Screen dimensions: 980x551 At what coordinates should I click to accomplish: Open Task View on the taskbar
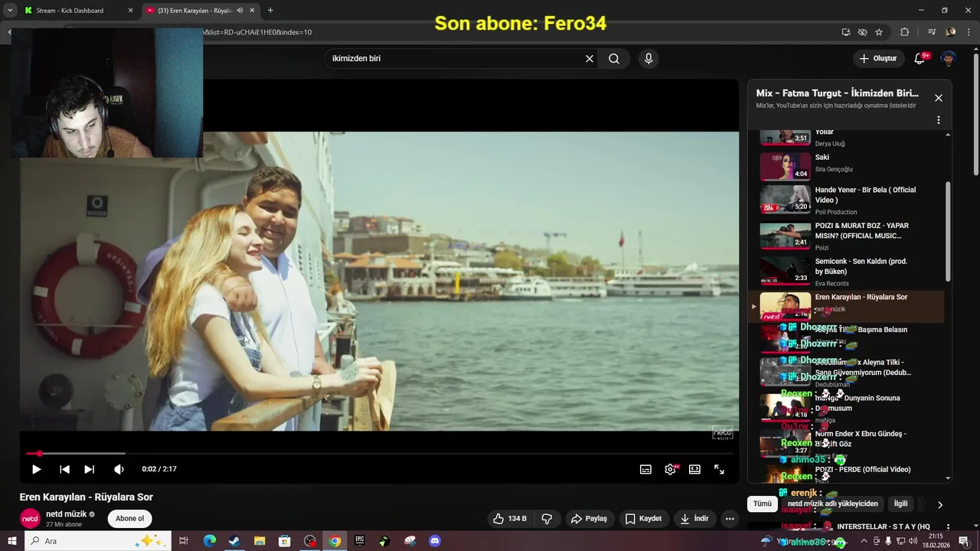(x=184, y=541)
